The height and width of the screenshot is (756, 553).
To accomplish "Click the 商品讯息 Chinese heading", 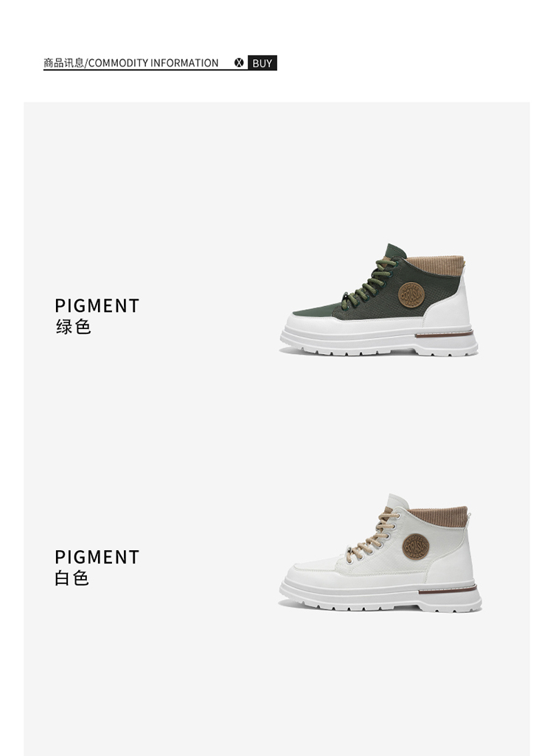I will pyautogui.click(x=63, y=63).
